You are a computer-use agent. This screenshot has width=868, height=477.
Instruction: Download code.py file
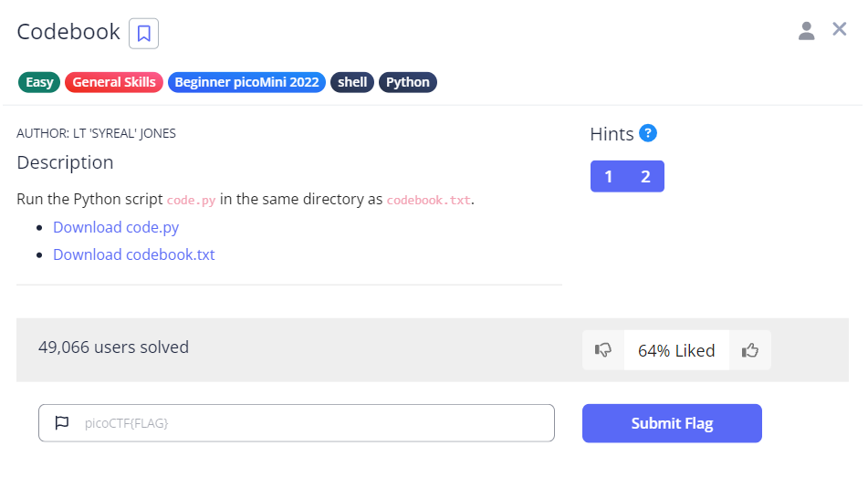click(116, 227)
